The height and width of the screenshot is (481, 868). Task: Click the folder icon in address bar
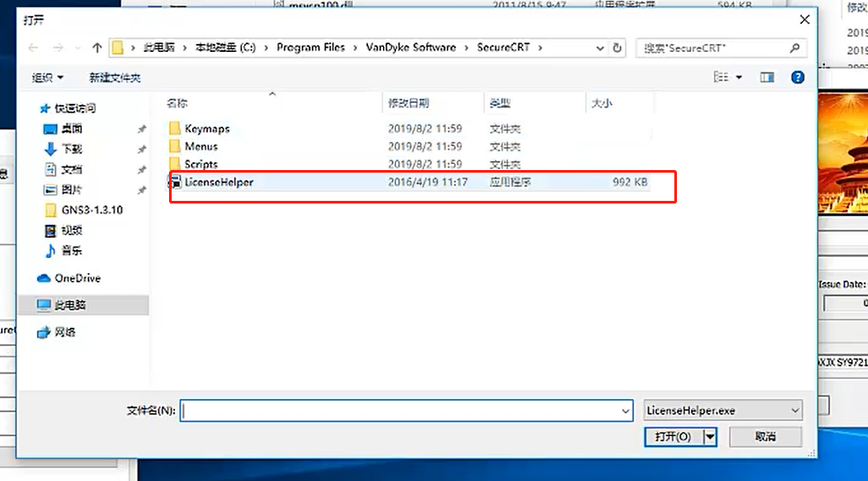tap(117, 48)
